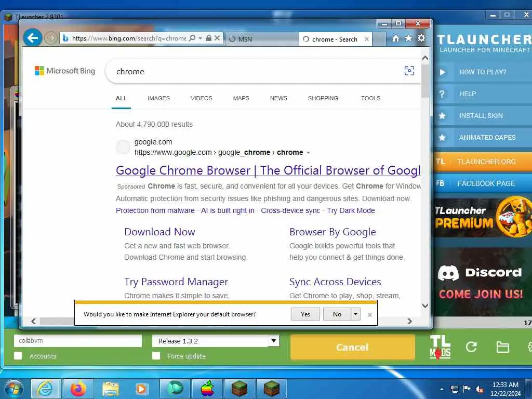Image resolution: width=532 pixels, height=399 pixels.
Task: Open HOW TO PLAY? in TLauncher
Action: click(x=483, y=72)
